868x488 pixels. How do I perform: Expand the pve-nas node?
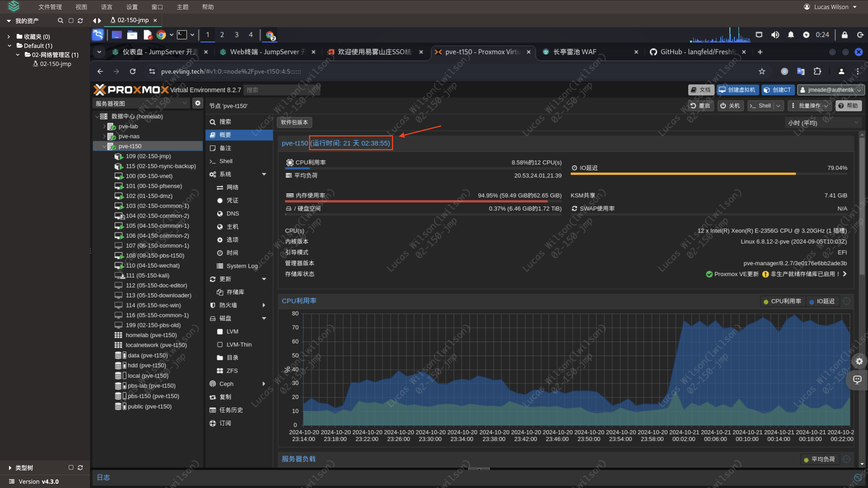(104, 136)
